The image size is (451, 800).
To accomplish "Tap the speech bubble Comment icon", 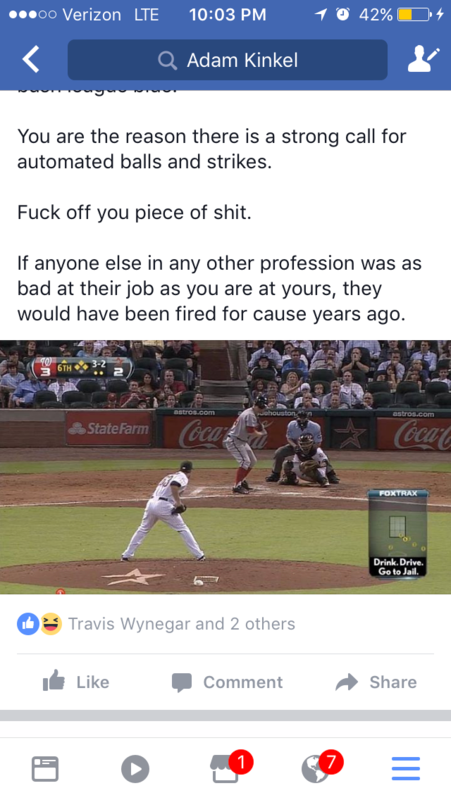I will click(182, 683).
